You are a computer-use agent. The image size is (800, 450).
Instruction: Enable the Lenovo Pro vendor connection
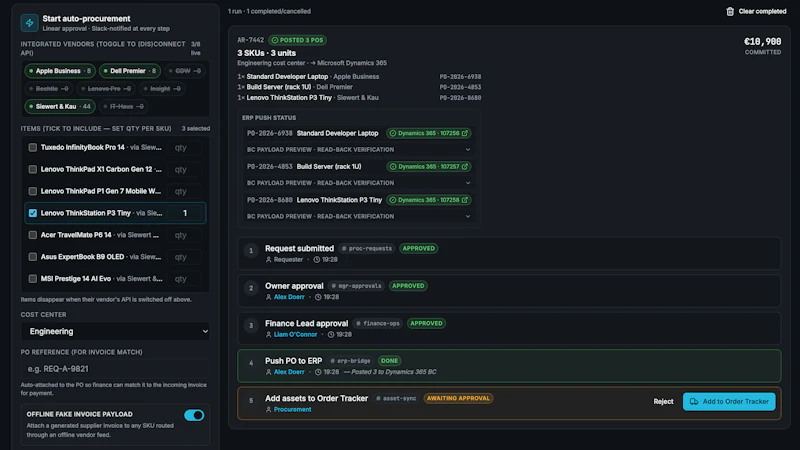[x=106, y=89]
